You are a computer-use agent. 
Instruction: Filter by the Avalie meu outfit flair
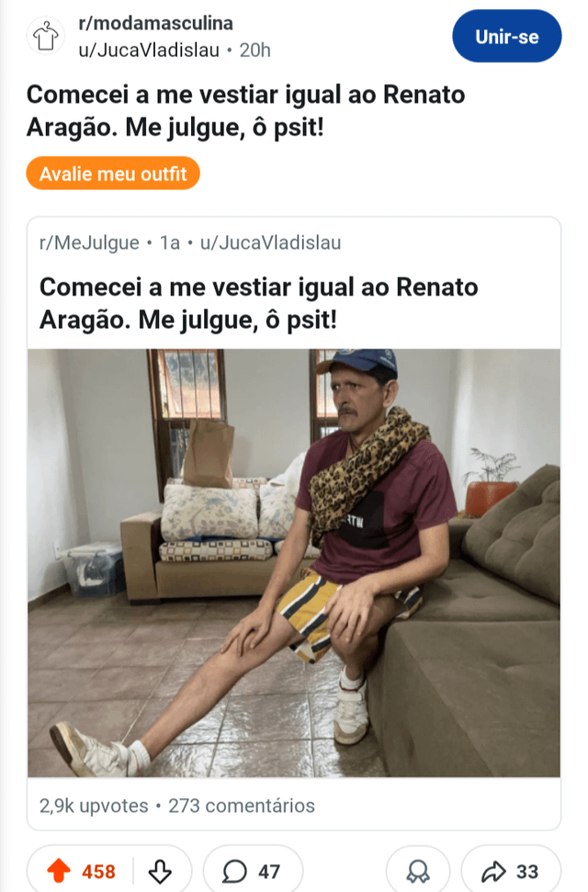point(113,173)
